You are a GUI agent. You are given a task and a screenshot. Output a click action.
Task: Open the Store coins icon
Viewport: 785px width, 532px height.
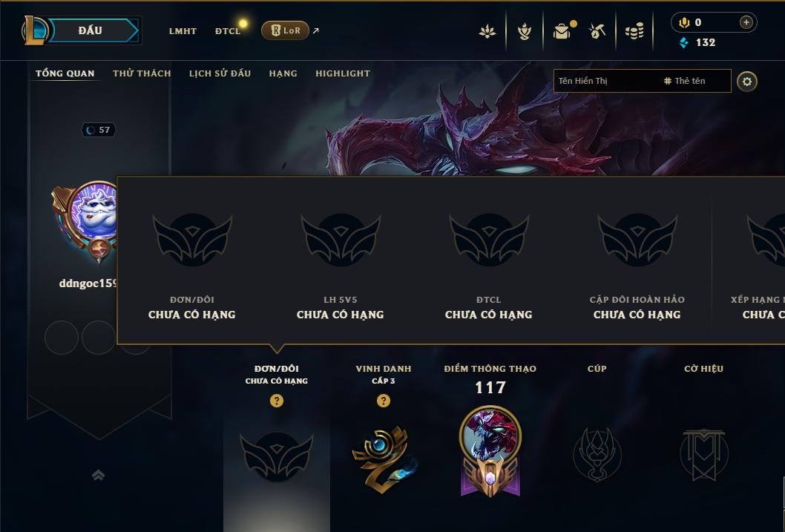point(634,31)
